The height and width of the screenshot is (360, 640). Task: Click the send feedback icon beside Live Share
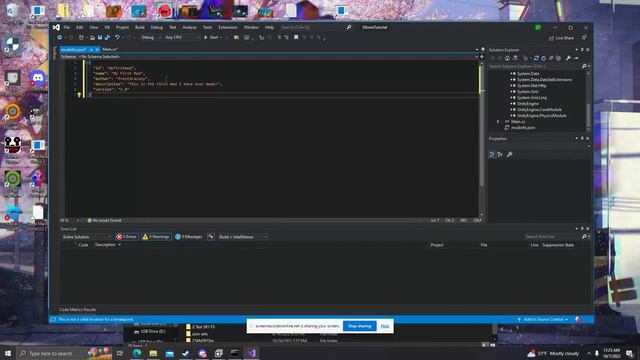(x=584, y=38)
